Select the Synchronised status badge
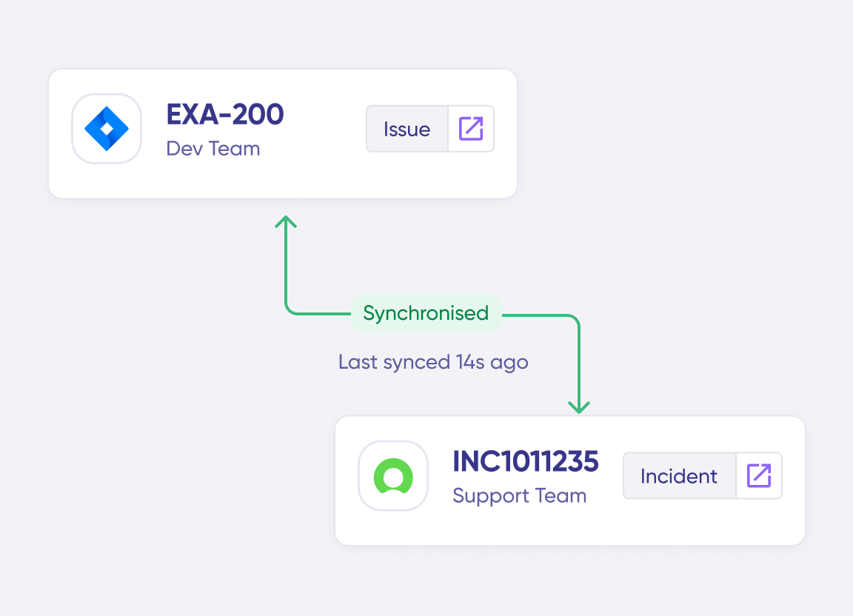The image size is (853, 616). (426, 313)
